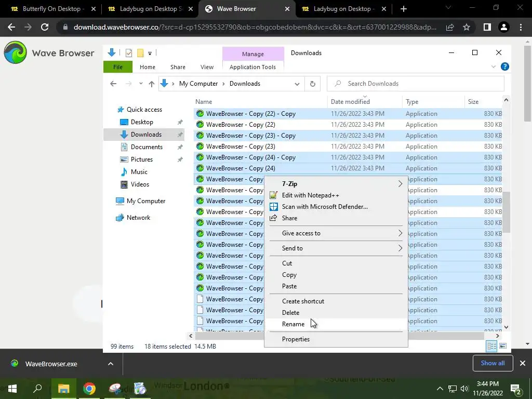Click the New Folder quick access icon
The image size is (532, 399).
pyautogui.click(x=140, y=53)
